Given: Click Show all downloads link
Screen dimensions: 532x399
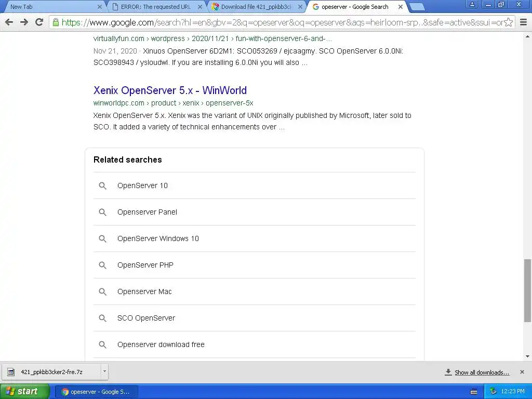Looking at the screenshot, I should (x=482, y=372).
